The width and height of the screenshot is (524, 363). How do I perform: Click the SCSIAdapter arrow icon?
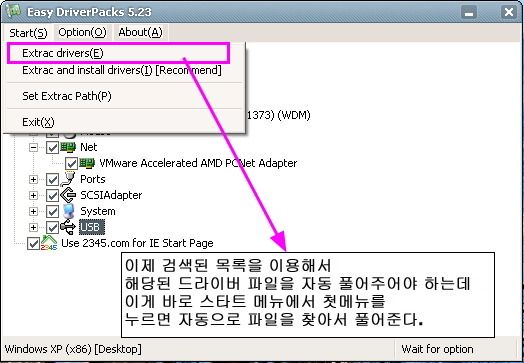pyautogui.click(x=68, y=195)
